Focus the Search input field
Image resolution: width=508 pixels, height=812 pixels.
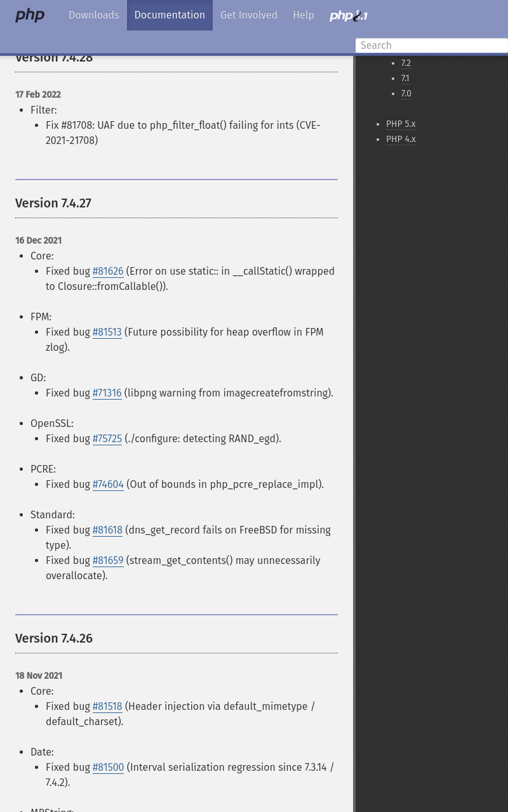432,46
